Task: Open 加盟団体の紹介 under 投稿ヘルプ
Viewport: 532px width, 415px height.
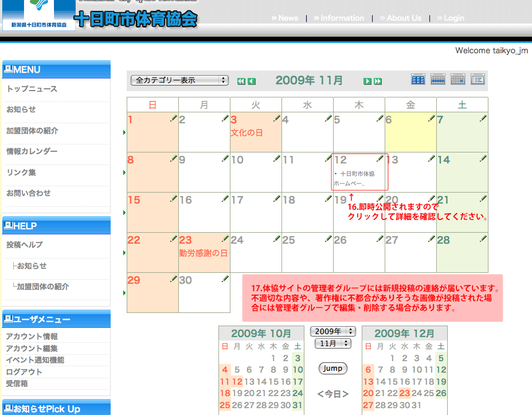Action: (43, 287)
